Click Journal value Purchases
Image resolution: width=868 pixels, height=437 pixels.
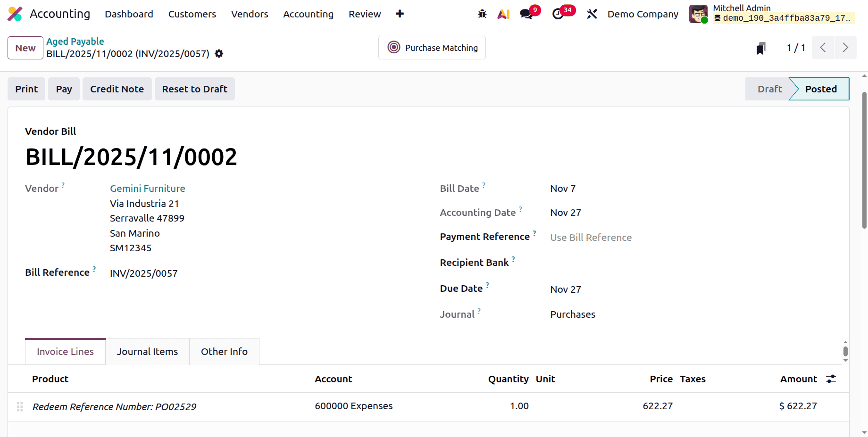click(x=573, y=314)
